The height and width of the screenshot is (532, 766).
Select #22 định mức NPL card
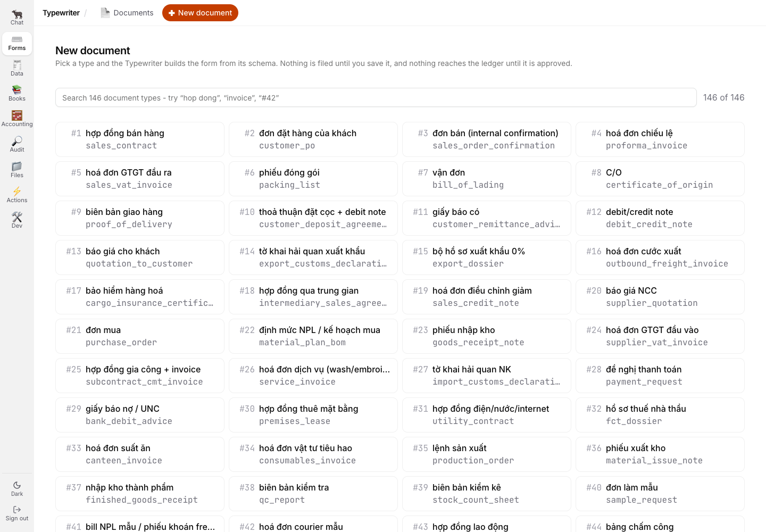(313, 336)
